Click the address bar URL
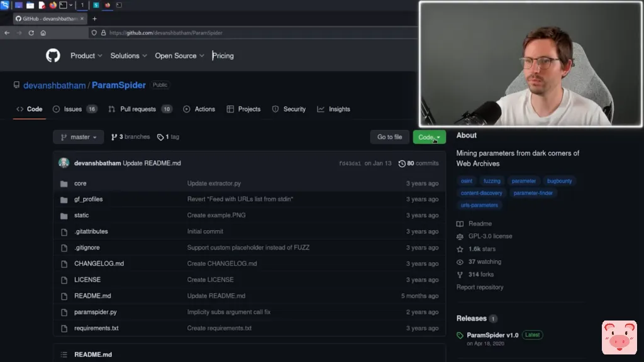Viewport: 644px width, 362px height. 166,33
